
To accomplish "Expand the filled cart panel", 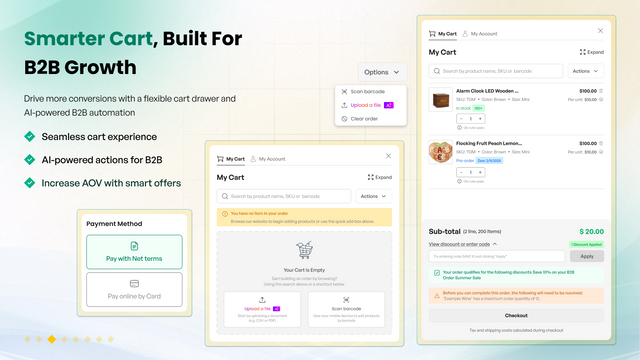I will click(x=591, y=52).
